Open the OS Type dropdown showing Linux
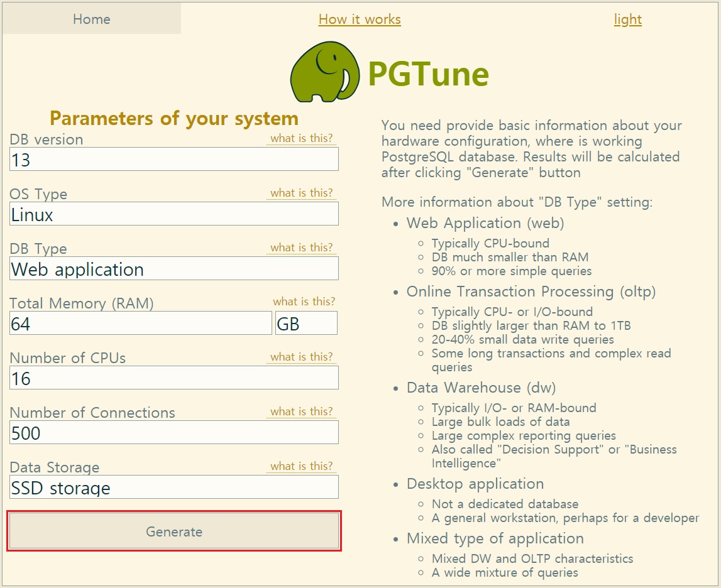 174,214
